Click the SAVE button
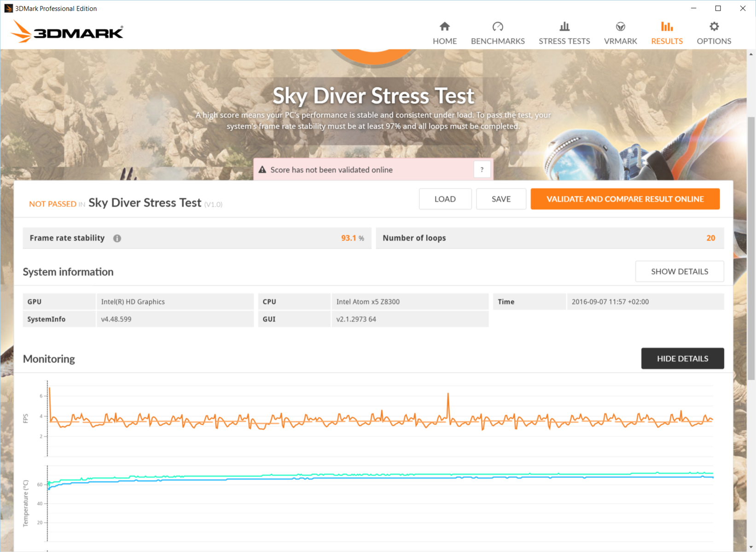 [x=501, y=199]
